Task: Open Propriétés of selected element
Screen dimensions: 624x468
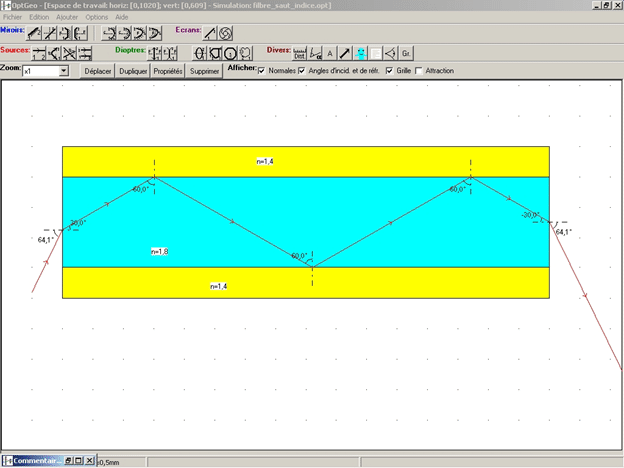Action: 168,71
